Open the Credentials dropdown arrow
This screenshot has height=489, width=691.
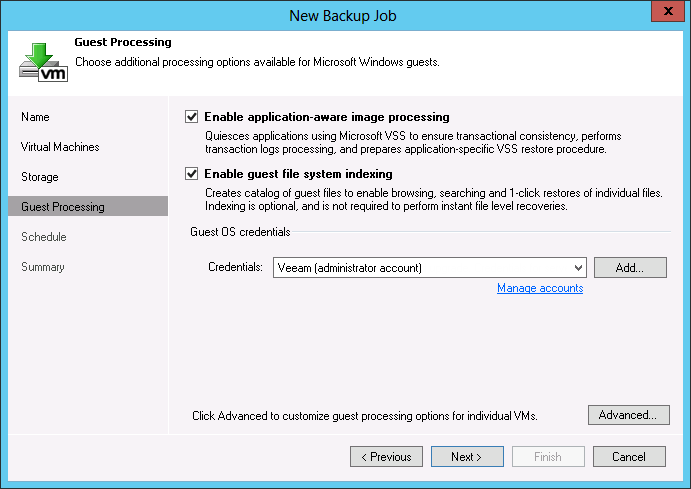pyautogui.click(x=579, y=267)
